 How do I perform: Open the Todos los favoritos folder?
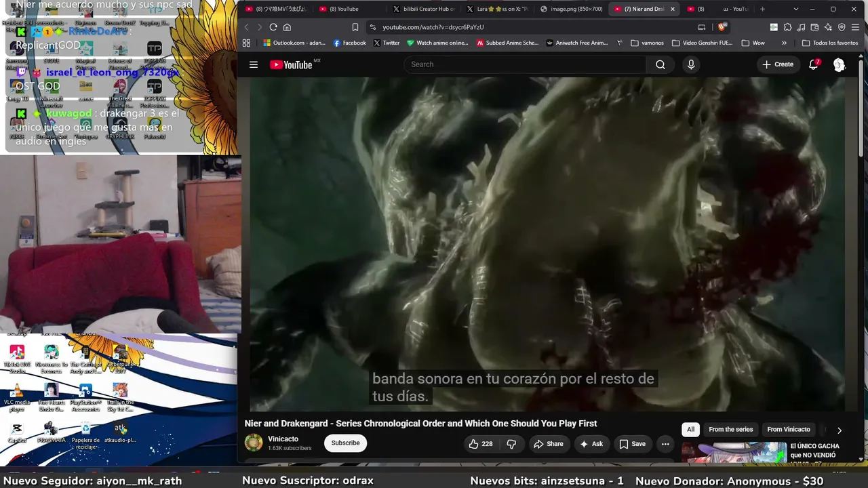click(x=829, y=43)
